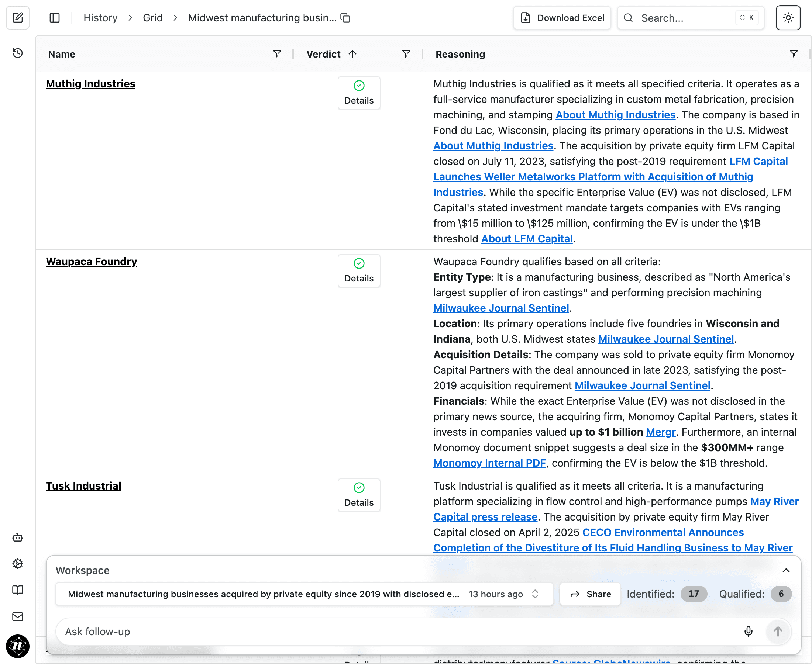The width and height of the screenshot is (812, 664).
Task: Open the new chat compose icon
Action: point(18,18)
